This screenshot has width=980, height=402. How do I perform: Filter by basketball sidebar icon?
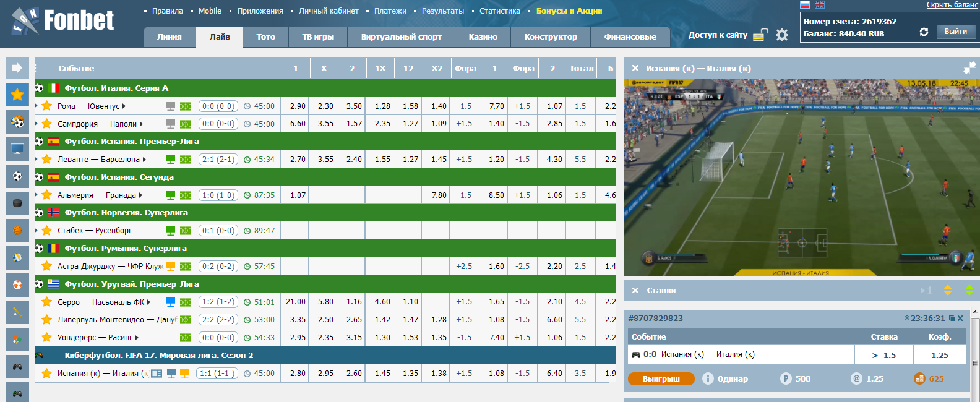(x=17, y=231)
